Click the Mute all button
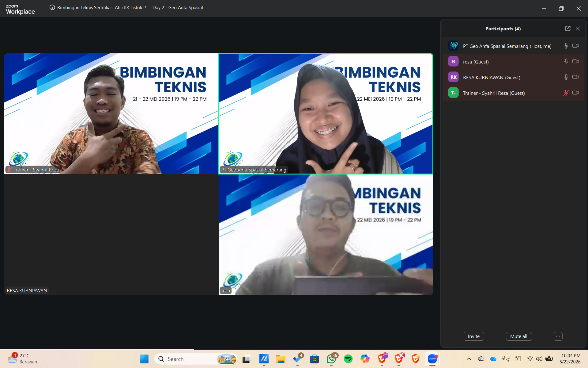Screen dimensions: 588x368 pyautogui.click(x=518, y=336)
